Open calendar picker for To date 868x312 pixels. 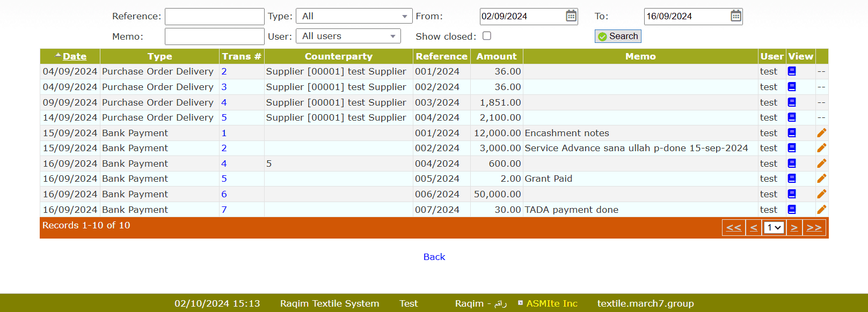736,16
